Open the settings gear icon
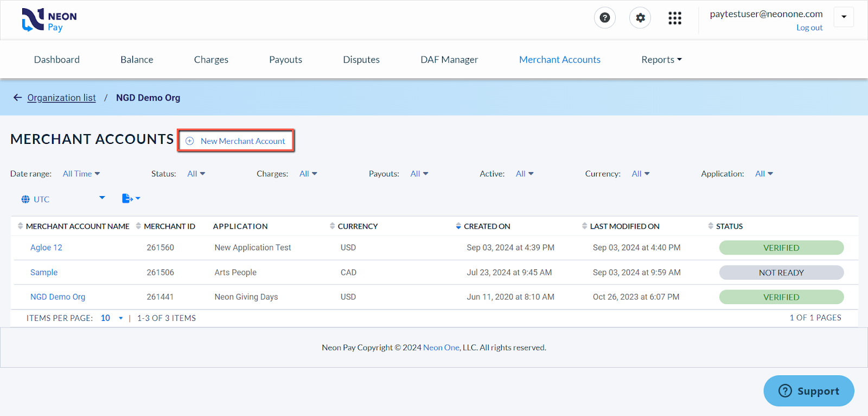Image resolution: width=868 pixels, height=416 pixels. click(x=640, y=18)
